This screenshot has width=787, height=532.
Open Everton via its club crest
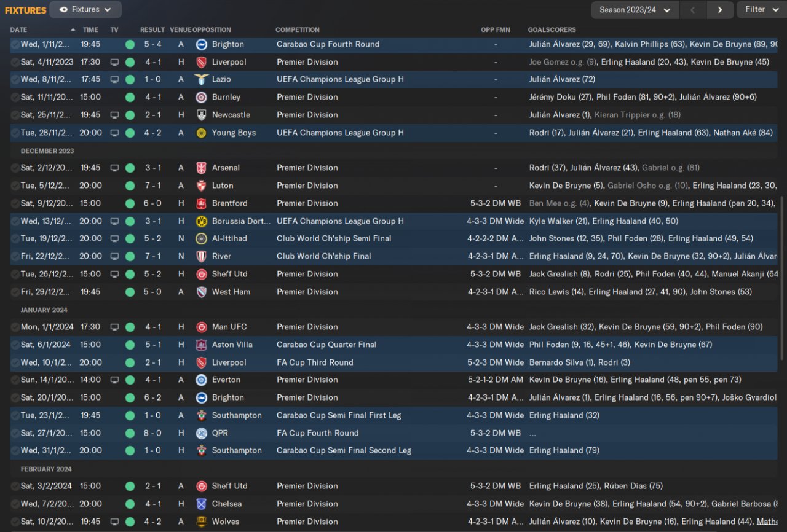click(x=201, y=380)
